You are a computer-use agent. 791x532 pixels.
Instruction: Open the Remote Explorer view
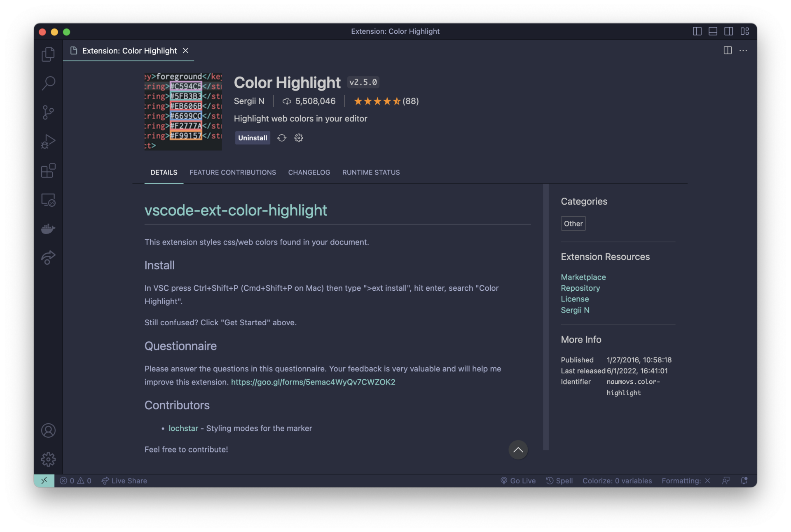click(x=48, y=200)
